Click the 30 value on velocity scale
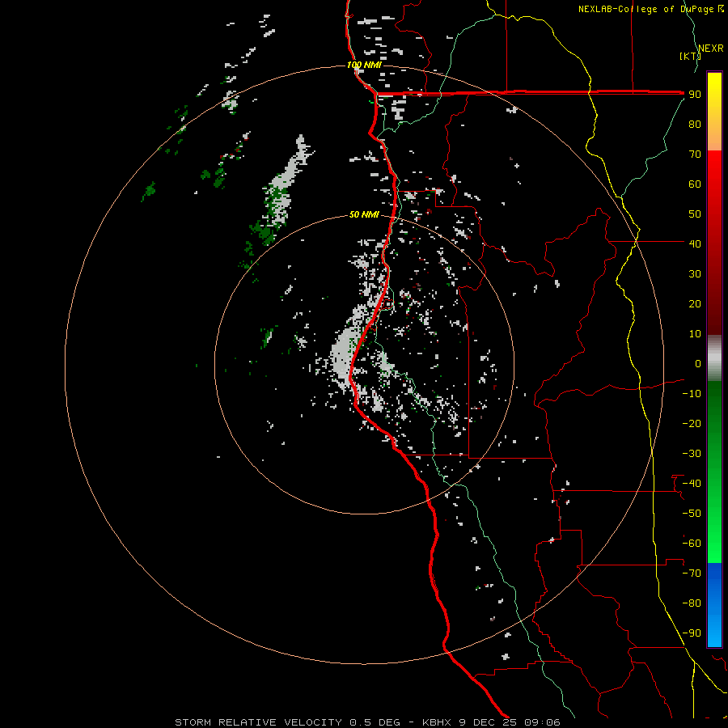Screen dimensions: 728x728 695,274
